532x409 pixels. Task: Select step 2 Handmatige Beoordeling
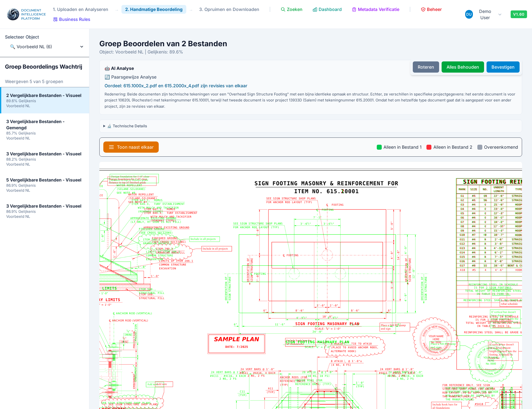(154, 9)
